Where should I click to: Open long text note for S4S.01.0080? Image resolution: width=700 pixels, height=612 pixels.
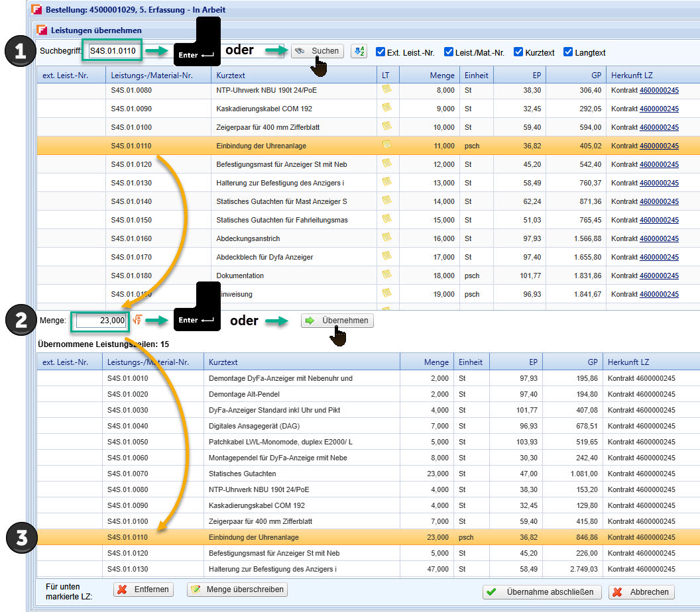point(386,89)
